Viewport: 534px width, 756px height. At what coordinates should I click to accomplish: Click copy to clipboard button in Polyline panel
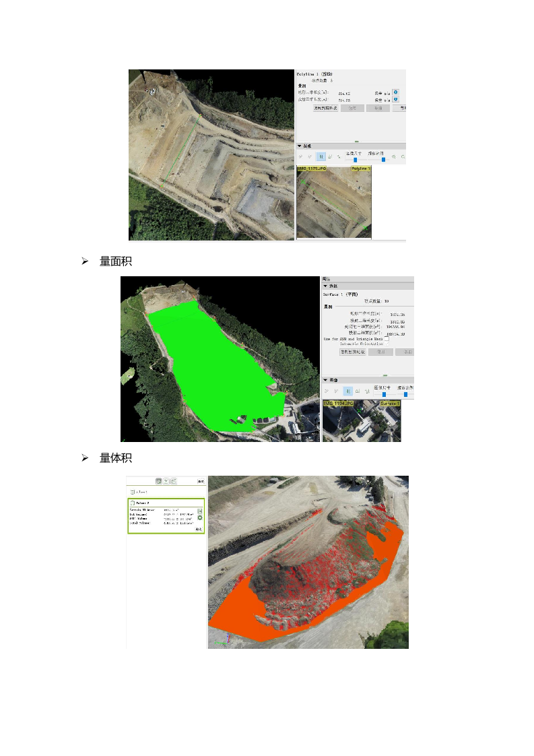pos(325,108)
